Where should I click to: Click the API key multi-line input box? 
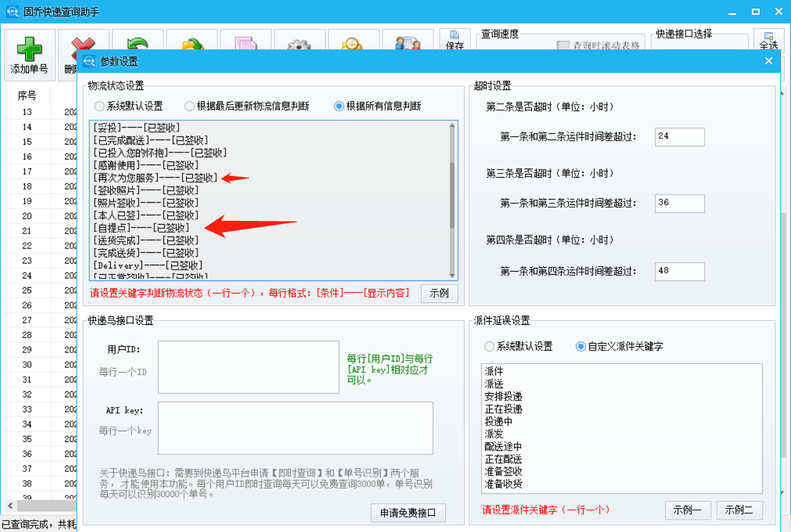click(296, 428)
